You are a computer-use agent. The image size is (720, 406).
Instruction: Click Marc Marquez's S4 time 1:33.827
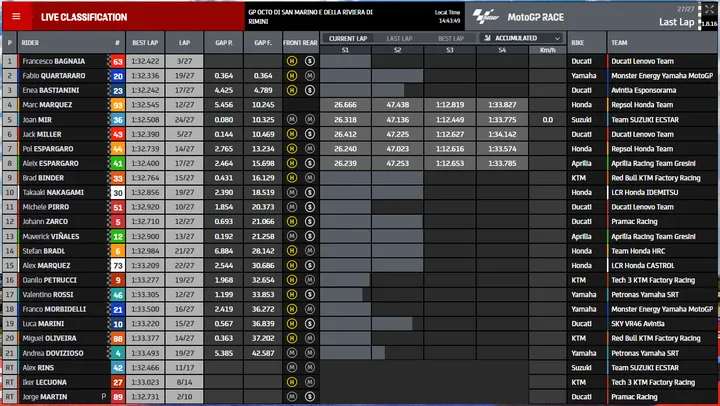(x=502, y=105)
